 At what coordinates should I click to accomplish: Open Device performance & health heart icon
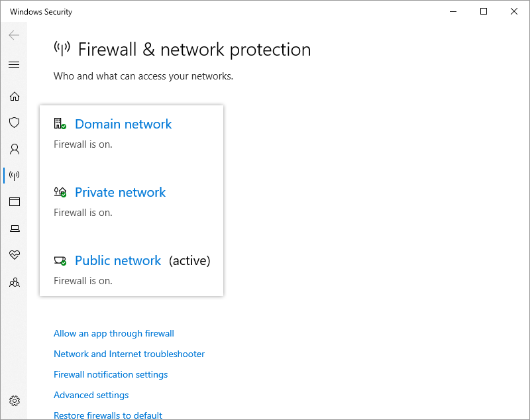coord(14,255)
